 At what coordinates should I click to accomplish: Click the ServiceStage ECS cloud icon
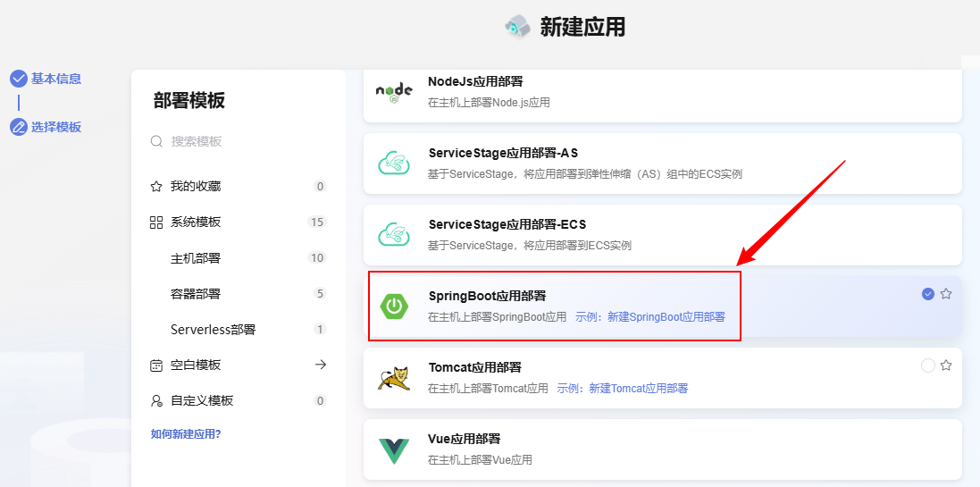coord(394,234)
